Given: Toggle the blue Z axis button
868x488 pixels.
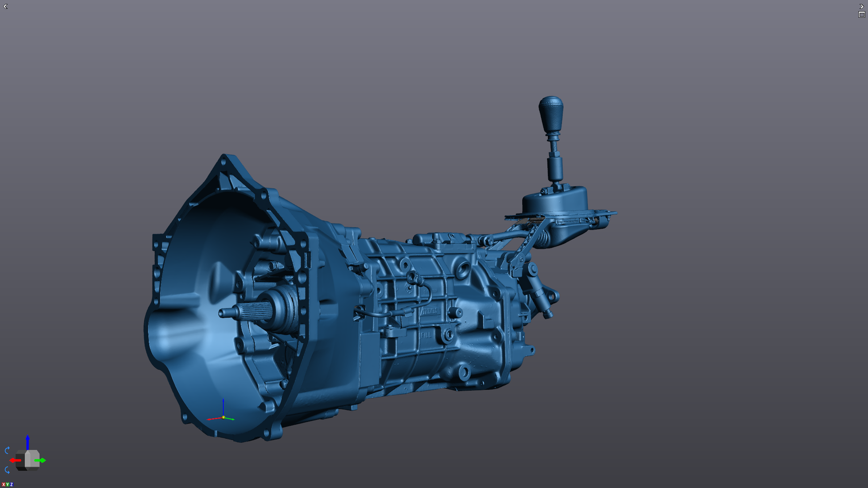Looking at the screenshot, I should pos(12,484).
